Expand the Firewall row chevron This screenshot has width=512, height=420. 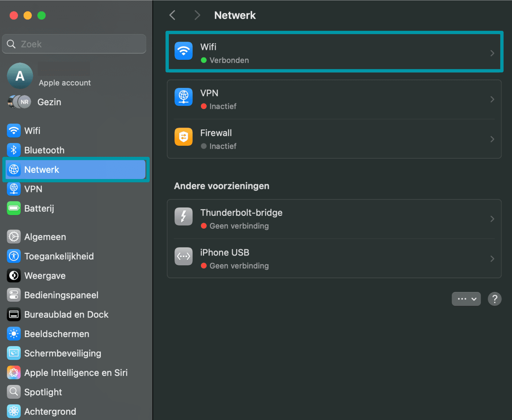pos(492,139)
